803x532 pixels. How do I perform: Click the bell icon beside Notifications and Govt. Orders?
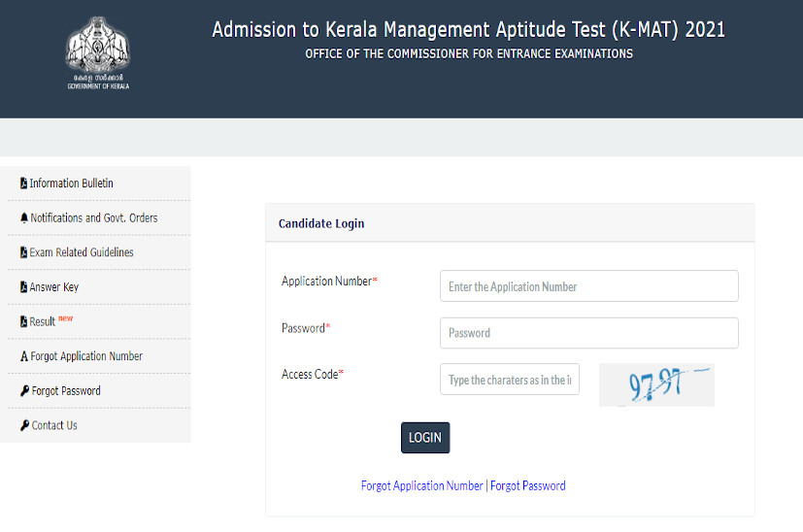(x=24, y=217)
